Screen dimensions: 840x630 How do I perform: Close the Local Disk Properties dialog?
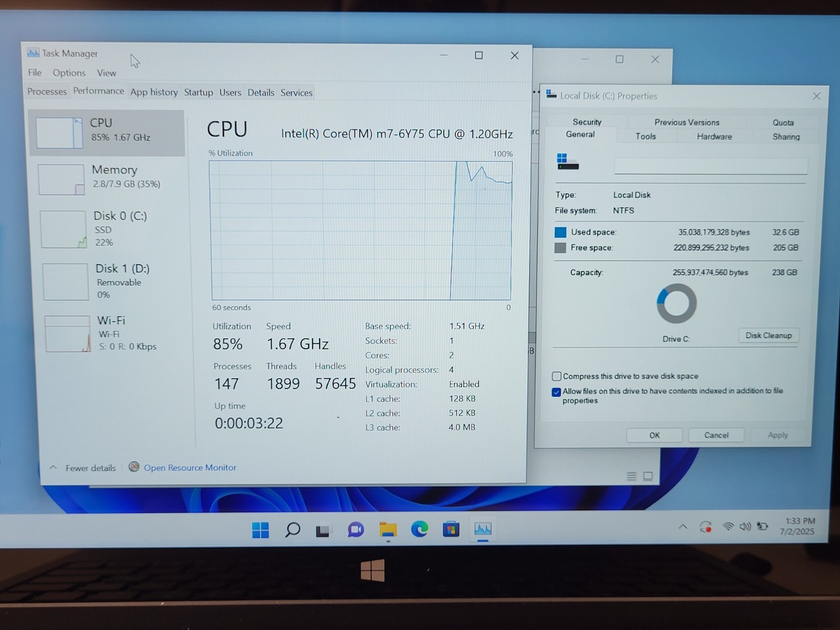(816, 96)
